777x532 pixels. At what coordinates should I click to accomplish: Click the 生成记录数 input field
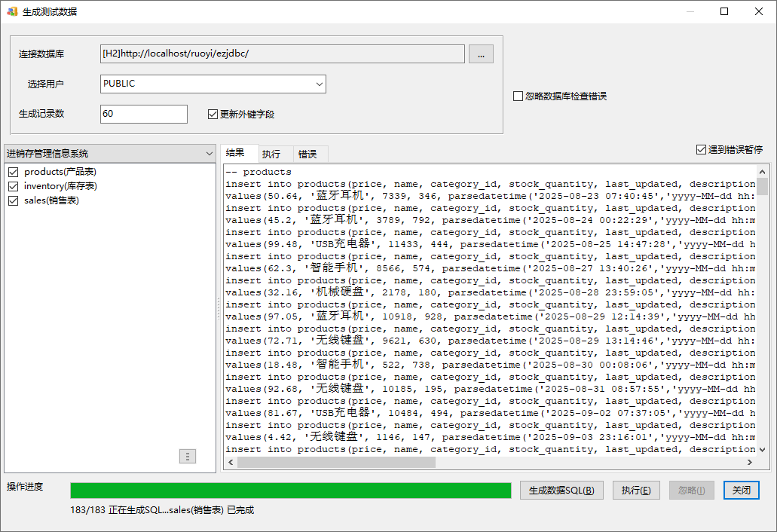click(x=143, y=114)
